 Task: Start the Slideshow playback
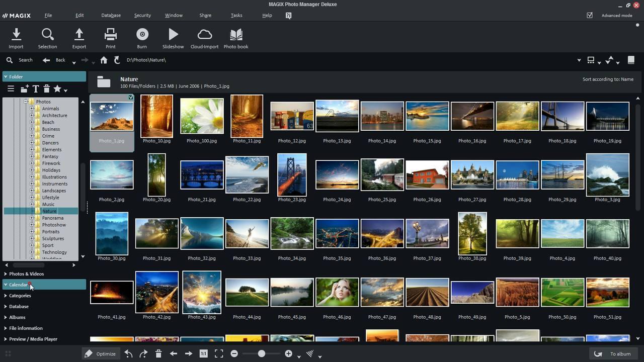[173, 39]
